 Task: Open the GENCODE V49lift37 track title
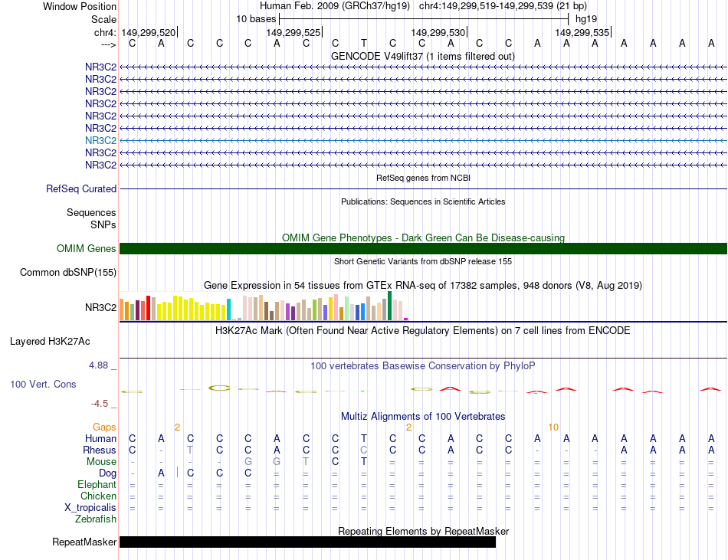click(423, 56)
